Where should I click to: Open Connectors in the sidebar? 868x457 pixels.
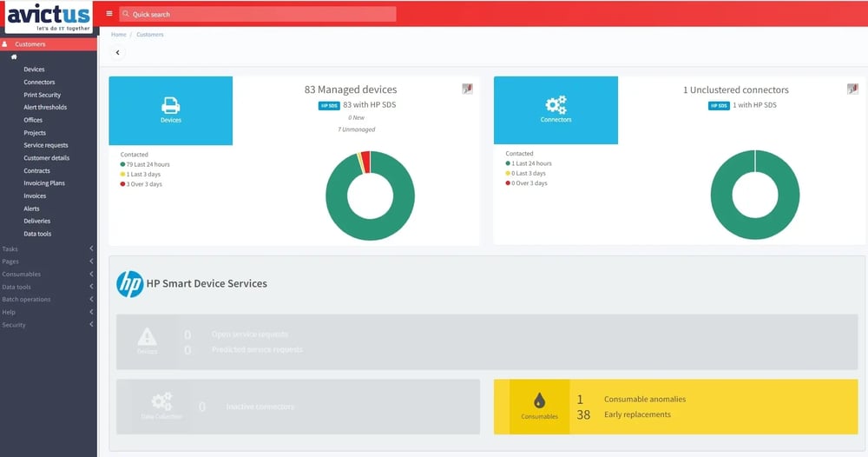pyautogui.click(x=39, y=82)
